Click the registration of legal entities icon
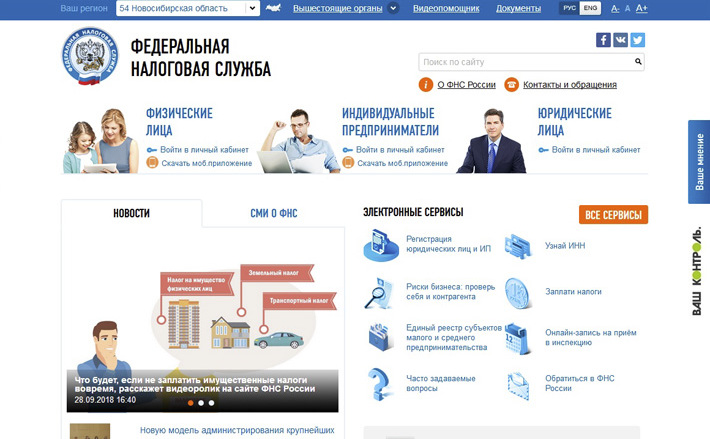Viewport: 710px width, 439px height. pos(380,245)
